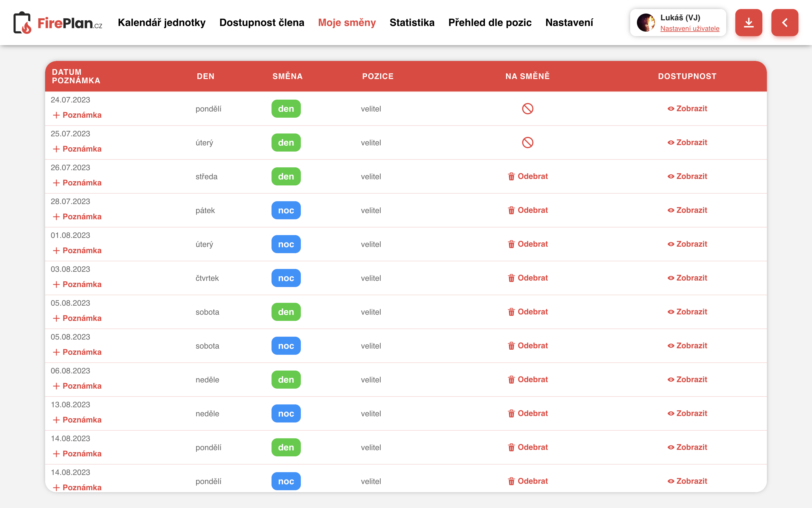
Task: Remove shift Odebrat for 06.08.2023
Action: [x=528, y=380]
